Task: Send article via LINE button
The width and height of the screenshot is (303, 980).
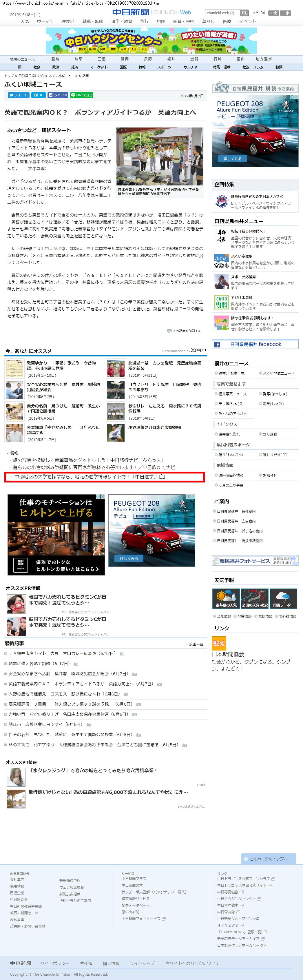Action: pos(82,95)
